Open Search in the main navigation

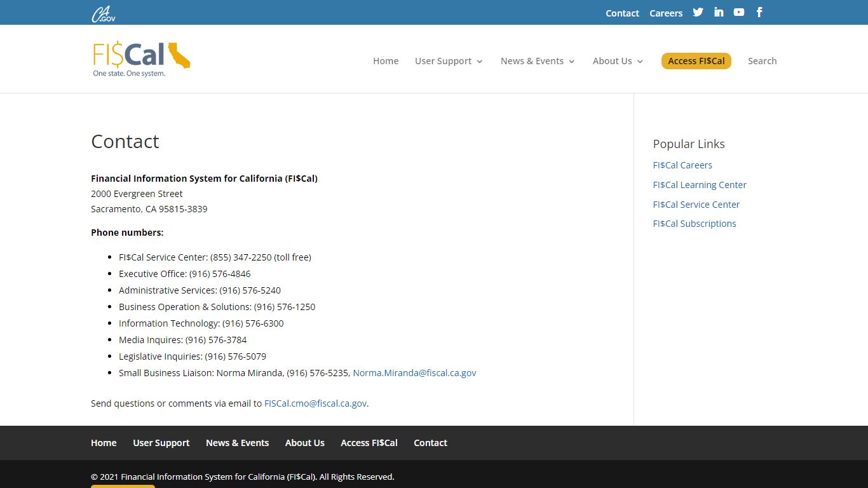pos(762,61)
